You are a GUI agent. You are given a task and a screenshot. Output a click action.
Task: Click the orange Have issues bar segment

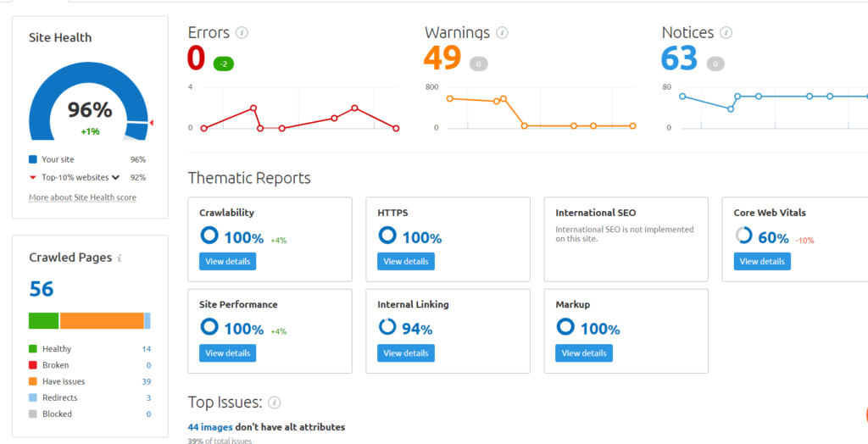click(x=102, y=320)
